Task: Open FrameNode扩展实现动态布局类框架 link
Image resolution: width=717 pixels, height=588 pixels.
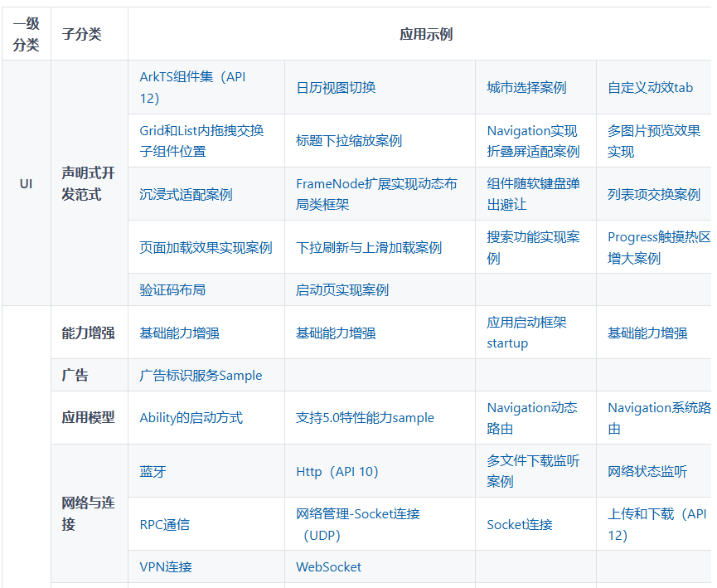Action: (376, 194)
